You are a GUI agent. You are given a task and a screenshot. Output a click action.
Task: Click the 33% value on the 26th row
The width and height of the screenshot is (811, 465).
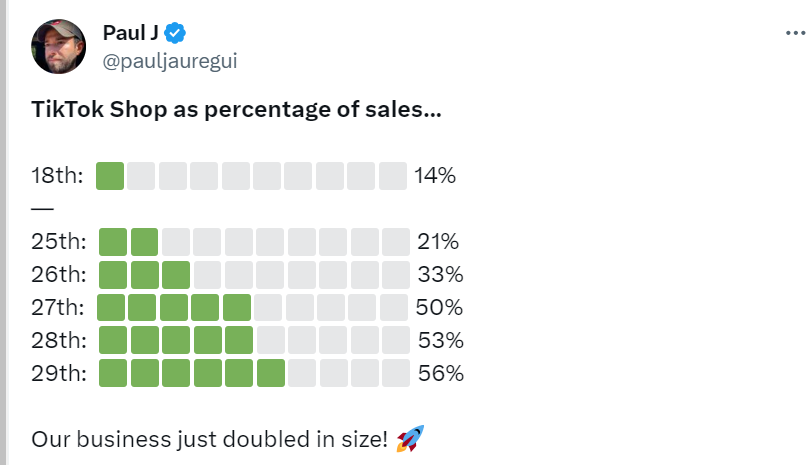tap(441, 274)
